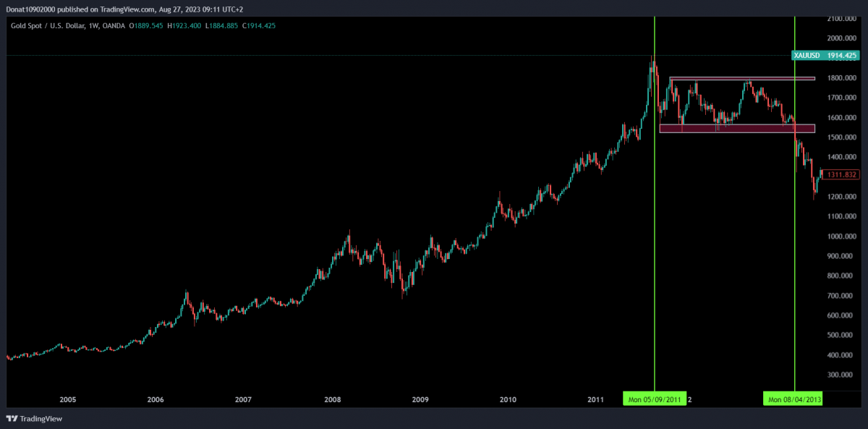Screen dimensions: 868x429
Task: Click the open value O1889.545
Action: [x=148, y=26]
